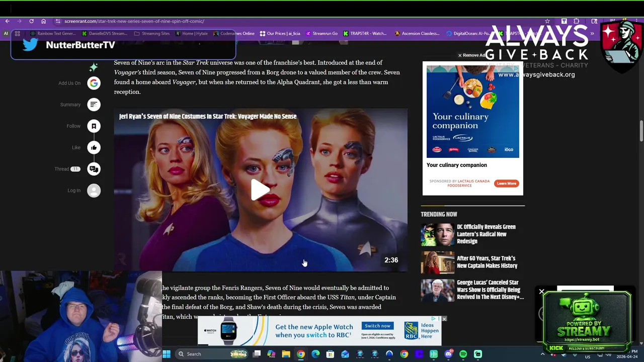Click the Remove Ads link
This screenshot has height=362, width=644.
473,55
